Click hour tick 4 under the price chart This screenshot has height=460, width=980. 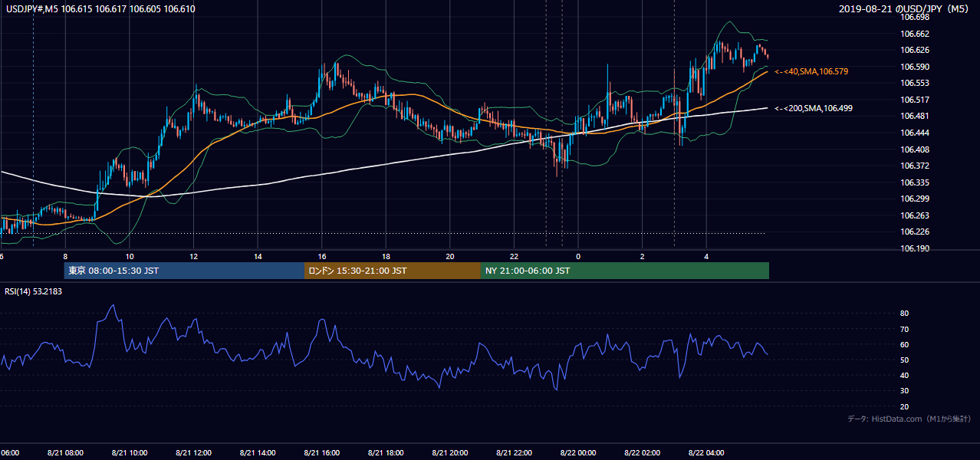click(x=707, y=257)
